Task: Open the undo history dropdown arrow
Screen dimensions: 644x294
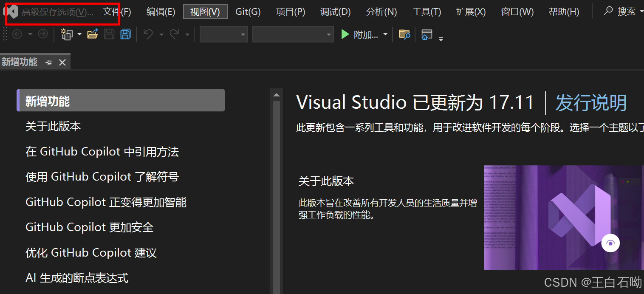Action: pyautogui.click(x=161, y=34)
